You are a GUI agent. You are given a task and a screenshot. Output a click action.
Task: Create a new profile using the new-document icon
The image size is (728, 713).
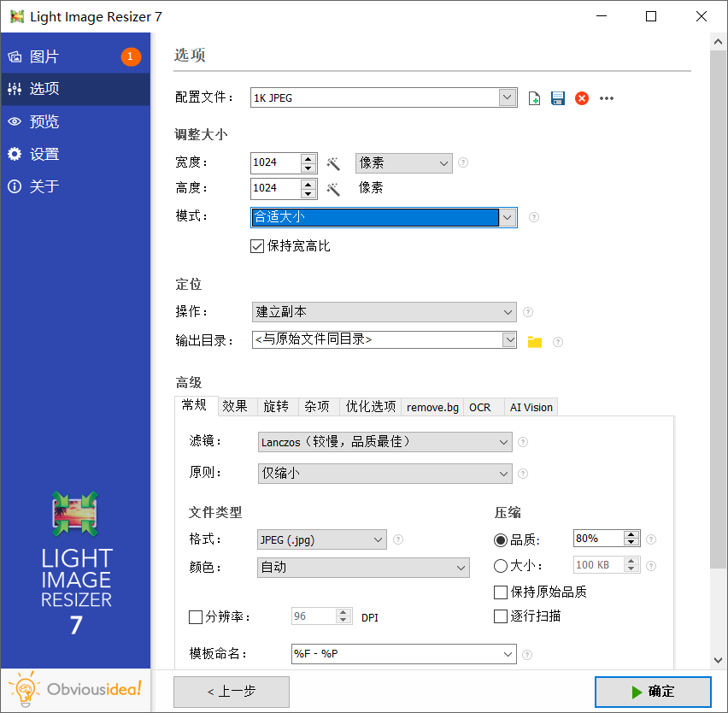tap(534, 97)
